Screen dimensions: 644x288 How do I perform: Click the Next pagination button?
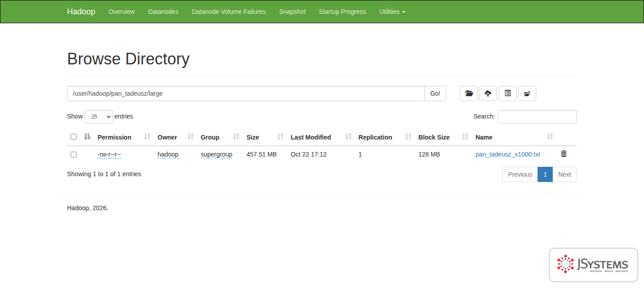coord(564,174)
